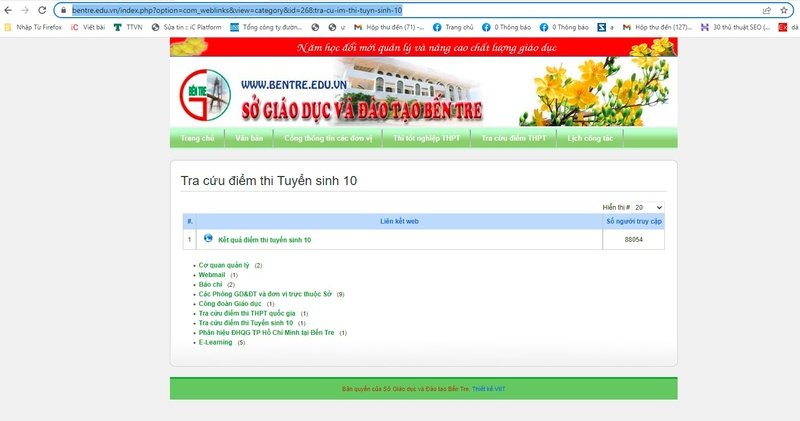The width and height of the screenshot is (800, 421).
Task: Click the Sở Giáo Dục và Đào Tạo banner title
Action: (x=362, y=111)
